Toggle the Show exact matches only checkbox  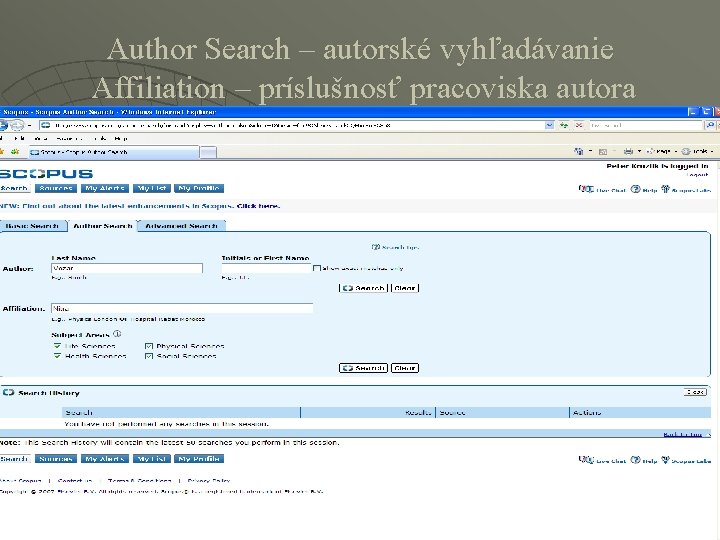pos(316,268)
